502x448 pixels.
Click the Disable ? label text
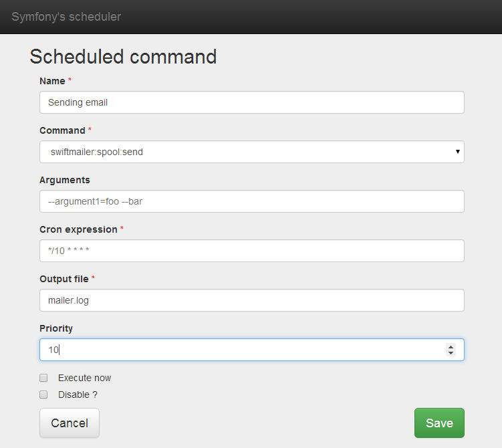click(78, 395)
